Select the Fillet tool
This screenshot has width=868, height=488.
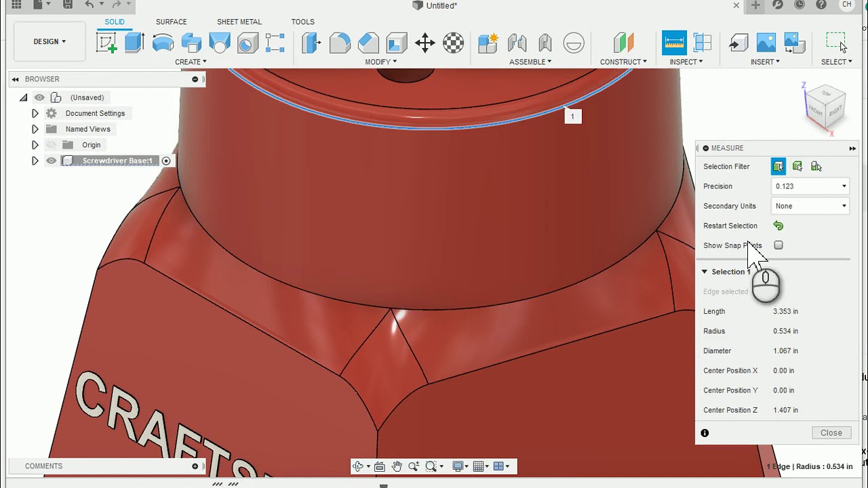tap(340, 43)
